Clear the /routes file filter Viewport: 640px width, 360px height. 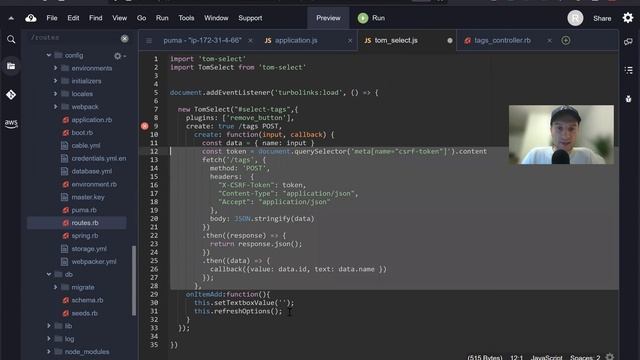pos(124,38)
